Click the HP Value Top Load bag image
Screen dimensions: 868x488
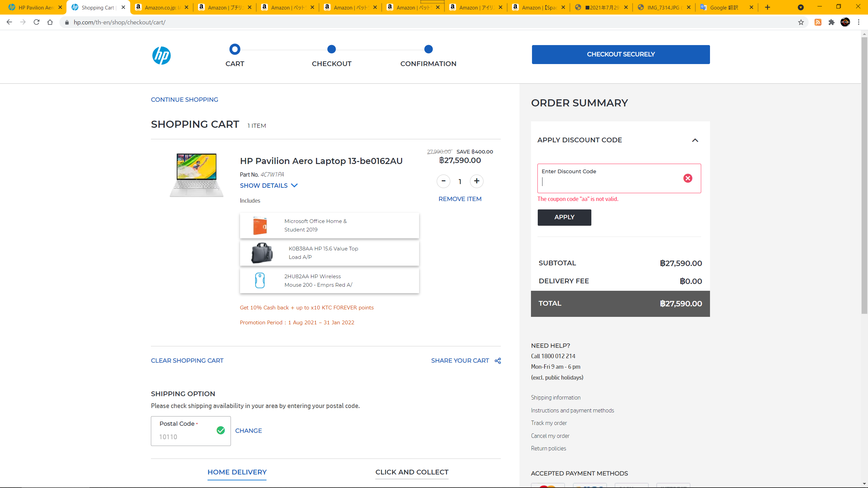(x=262, y=253)
